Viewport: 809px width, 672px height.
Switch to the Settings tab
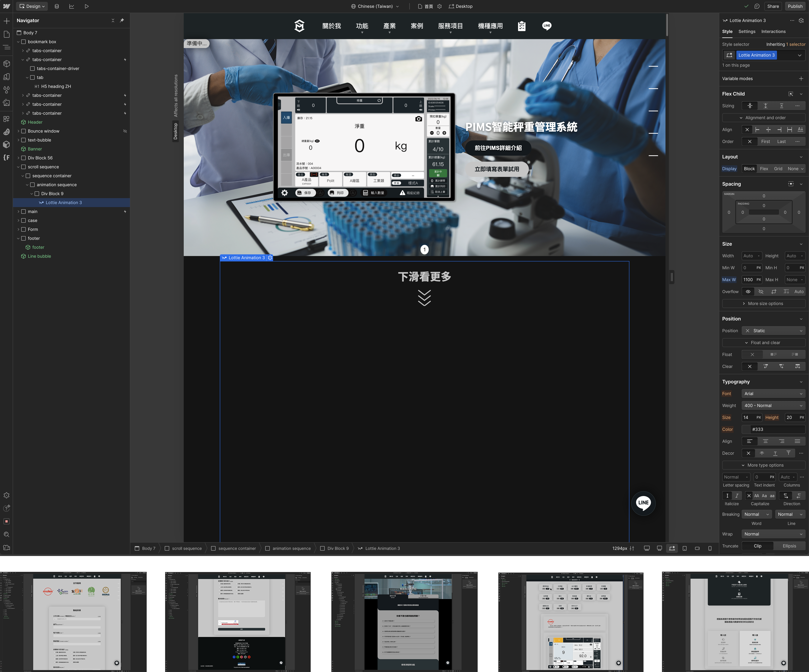[747, 32]
